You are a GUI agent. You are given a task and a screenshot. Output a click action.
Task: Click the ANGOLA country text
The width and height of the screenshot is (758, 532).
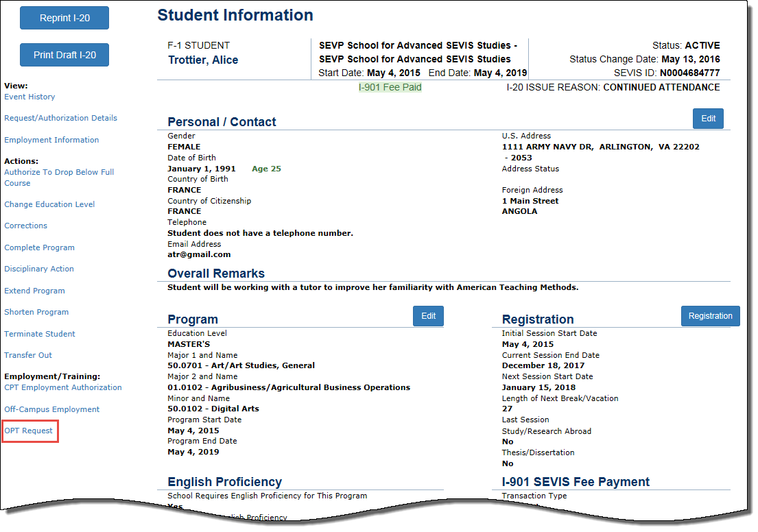tap(520, 211)
